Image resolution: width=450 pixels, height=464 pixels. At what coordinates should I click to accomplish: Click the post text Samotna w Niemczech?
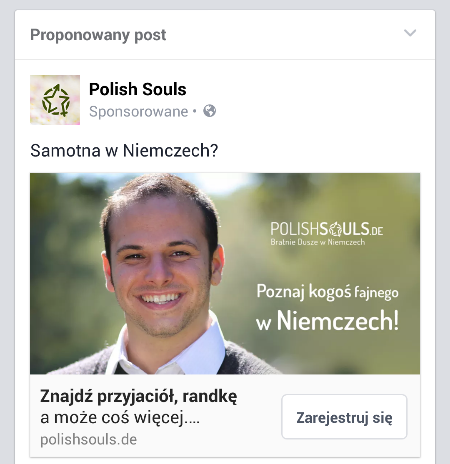pos(124,150)
